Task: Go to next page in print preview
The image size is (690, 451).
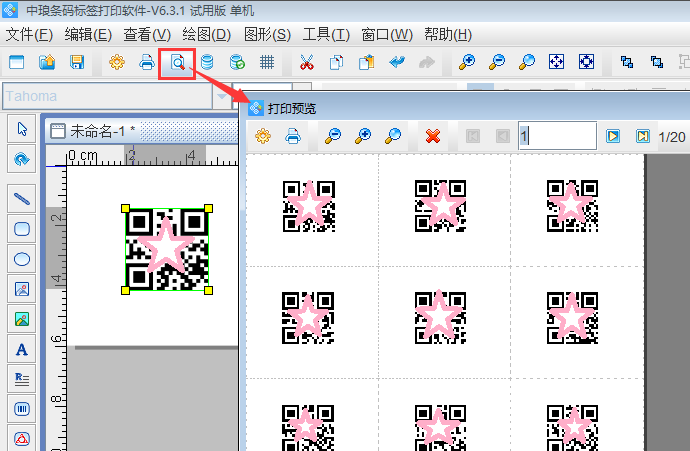Action: (x=613, y=136)
